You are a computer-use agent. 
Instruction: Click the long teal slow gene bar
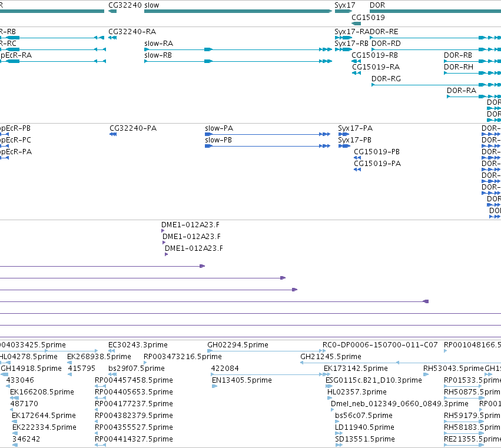(238, 12)
